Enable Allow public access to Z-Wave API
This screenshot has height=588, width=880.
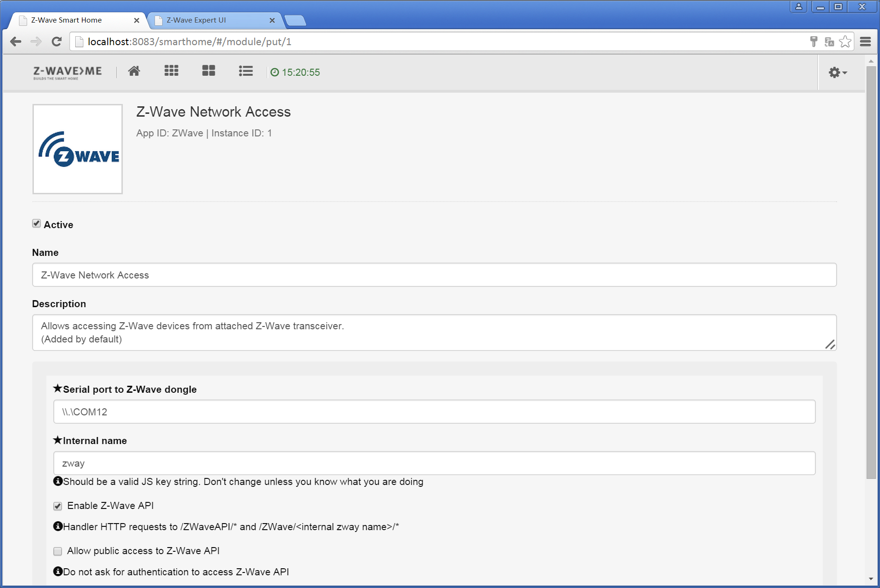point(58,551)
